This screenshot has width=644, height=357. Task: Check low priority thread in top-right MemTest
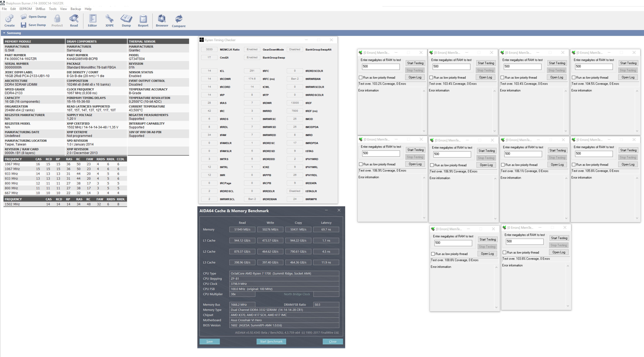(x=574, y=77)
